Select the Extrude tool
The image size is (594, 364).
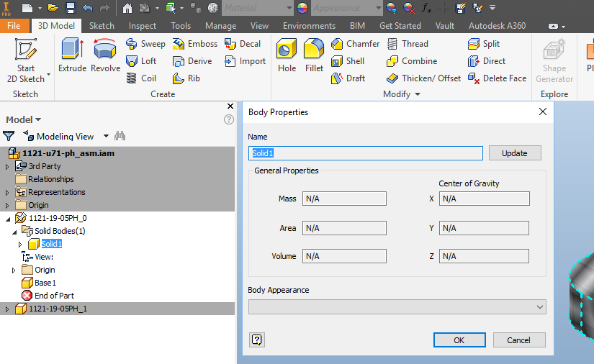72,55
